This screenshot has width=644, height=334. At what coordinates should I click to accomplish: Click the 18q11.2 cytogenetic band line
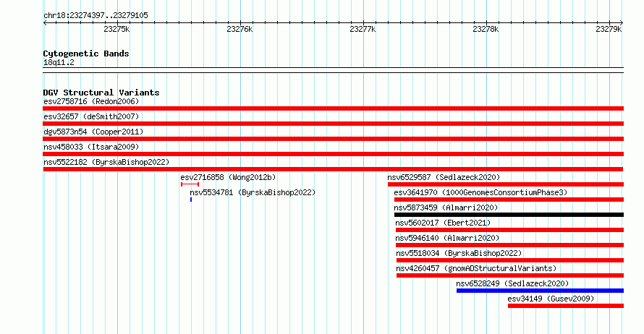[x=333, y=70]
